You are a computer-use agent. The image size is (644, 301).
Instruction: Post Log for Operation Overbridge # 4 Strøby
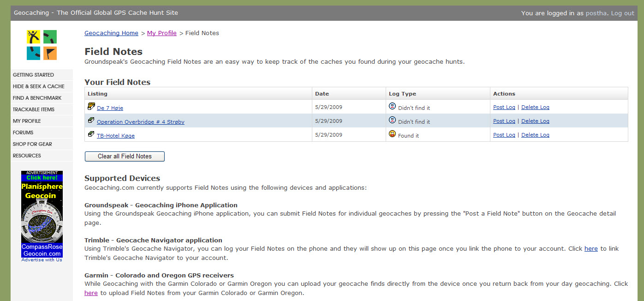(504, 121)
